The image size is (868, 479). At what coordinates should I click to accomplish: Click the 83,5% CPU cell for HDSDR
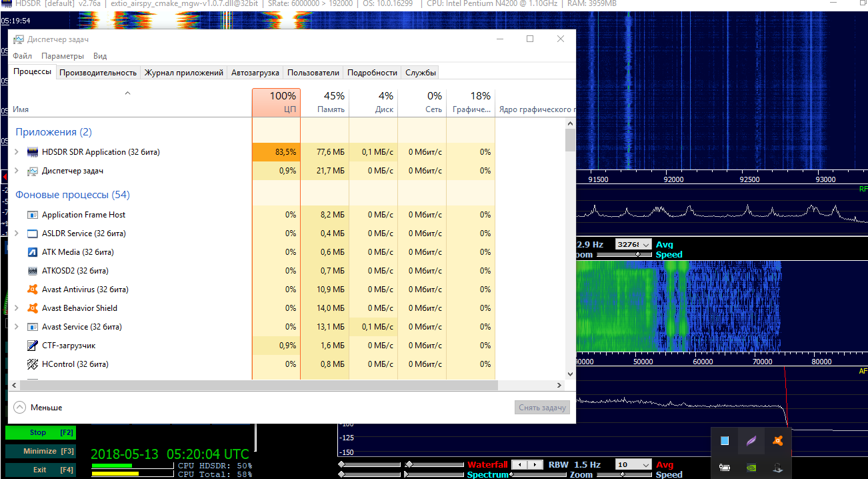(276, 152)
